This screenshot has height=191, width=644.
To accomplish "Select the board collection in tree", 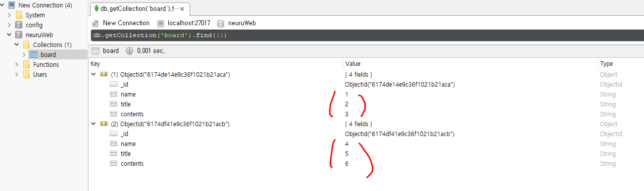I will click(48, 55).
